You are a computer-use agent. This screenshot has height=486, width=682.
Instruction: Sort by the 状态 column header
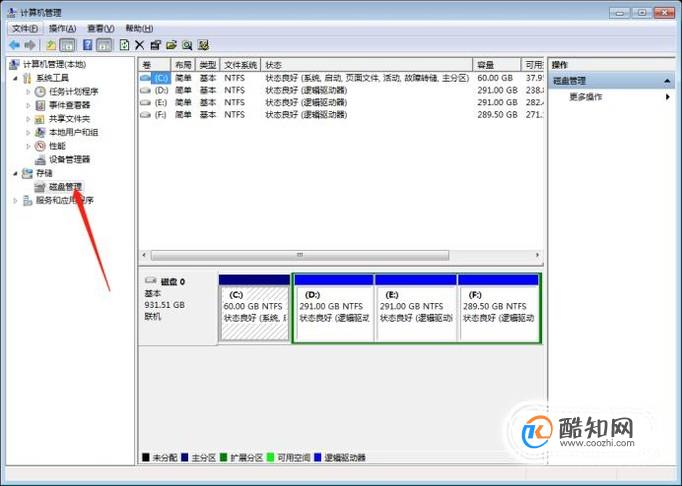point(367,65)
